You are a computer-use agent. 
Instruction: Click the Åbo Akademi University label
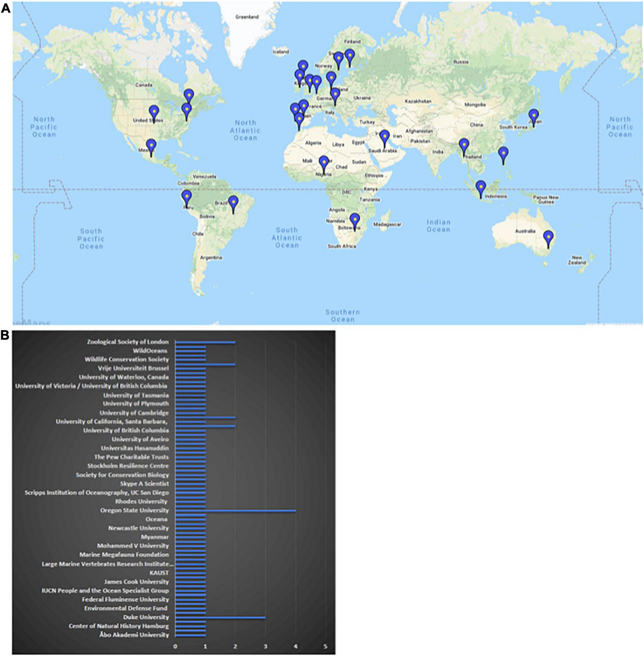pyautogui.click(x=134, y=635)
